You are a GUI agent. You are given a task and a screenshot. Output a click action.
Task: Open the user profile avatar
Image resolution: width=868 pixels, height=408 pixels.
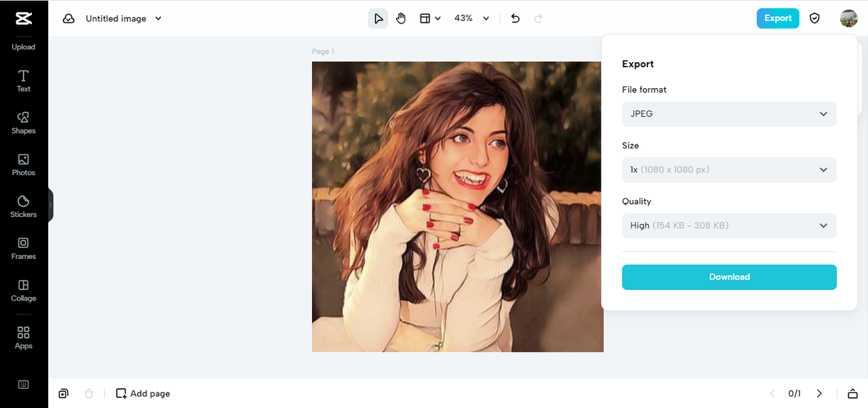pos(848,18)
